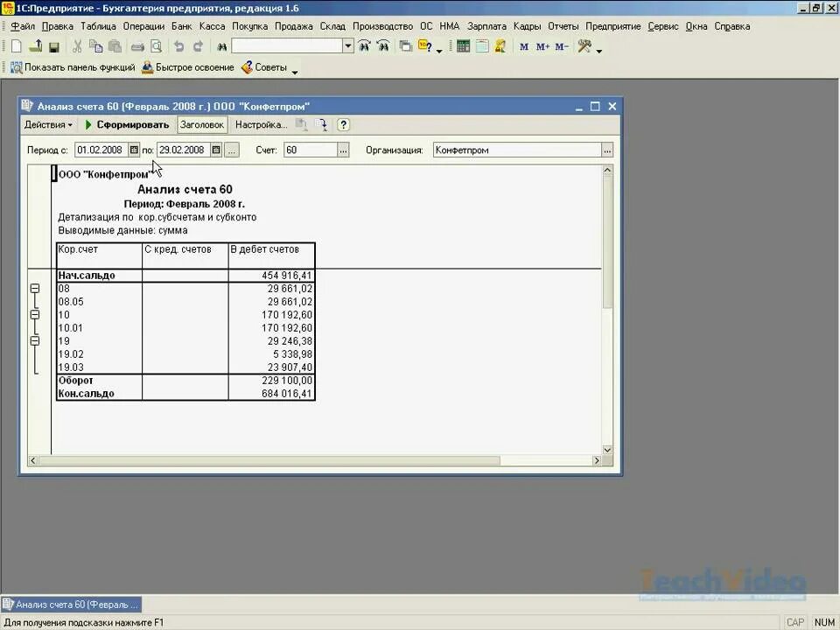Open the Файл menu
Viewport: 840px width, 630px height.
(x=23, y=26)
